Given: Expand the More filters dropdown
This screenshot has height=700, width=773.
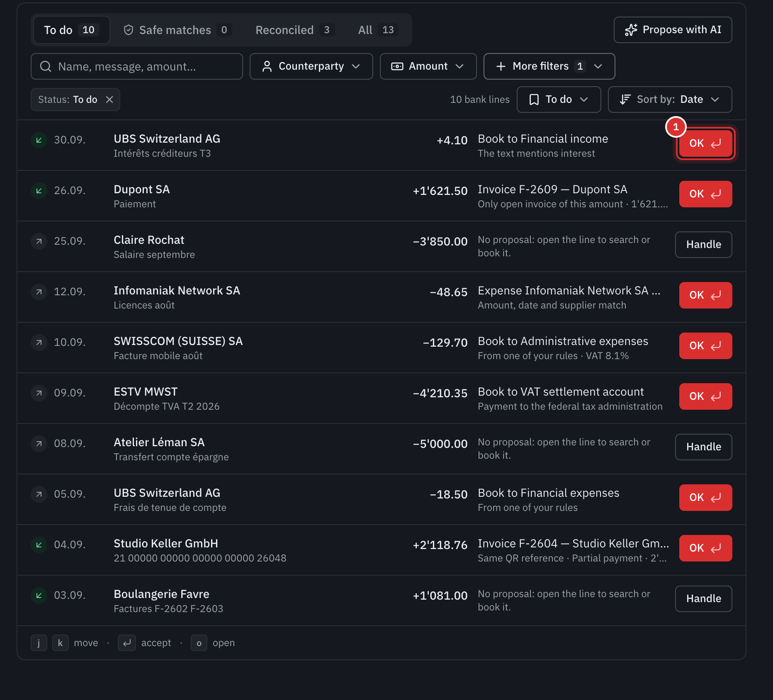Looking at the screenshot, I should 549,66.
